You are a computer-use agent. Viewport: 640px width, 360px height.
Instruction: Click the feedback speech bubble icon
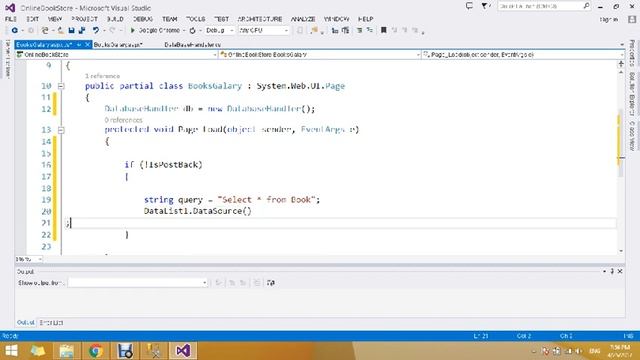point(469,6)
